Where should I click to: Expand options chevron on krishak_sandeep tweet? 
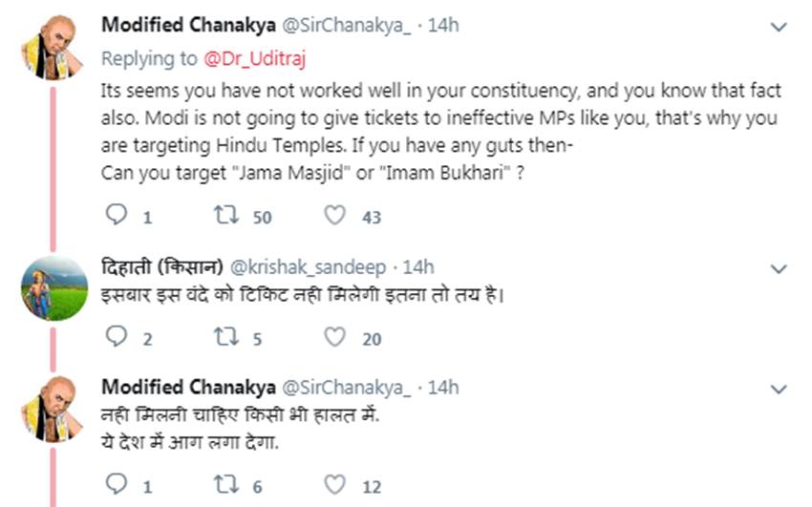click(x=779, y=269)
